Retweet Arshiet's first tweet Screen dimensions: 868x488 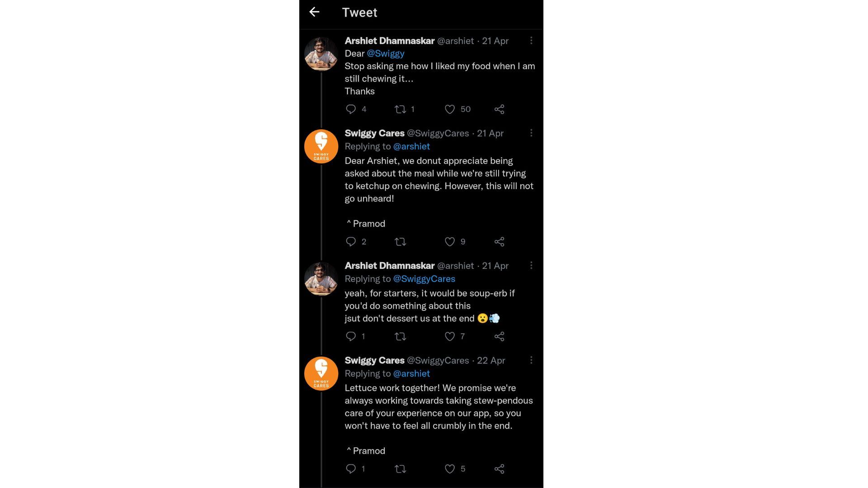pyautogui.click(x=399, y=109)
